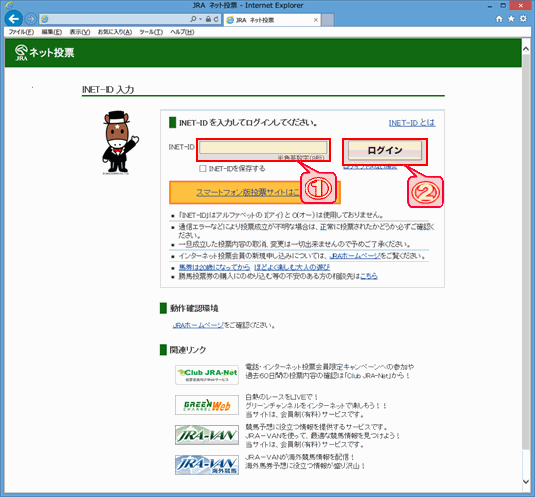Click the JRA ネット投票 header logo
This screenshot has width=535, height=497.
pos(44,53)
